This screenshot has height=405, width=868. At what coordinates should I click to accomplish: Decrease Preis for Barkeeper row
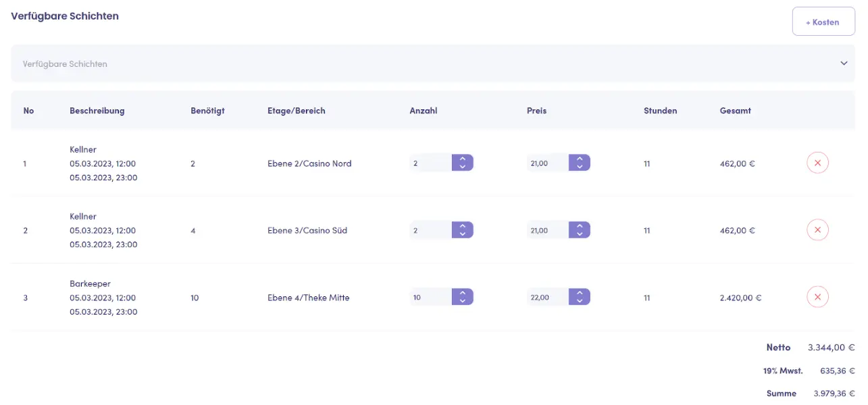580,301
